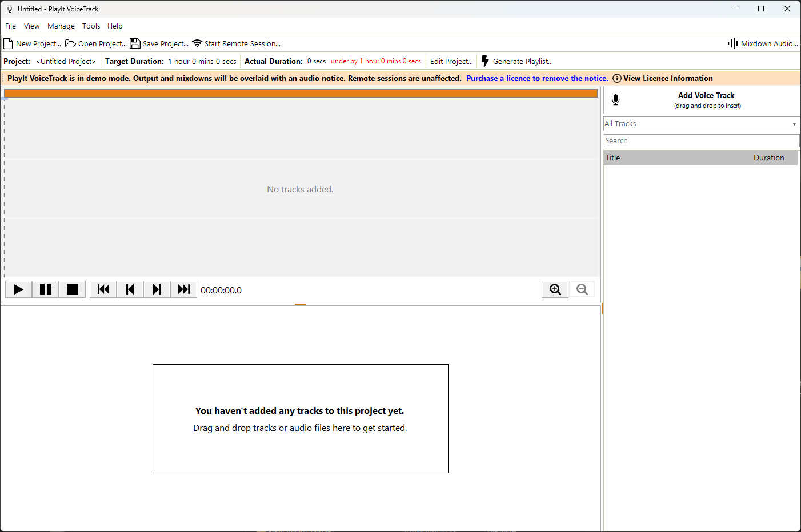Zoom out of the timeline
This screenshot has height=532, width=801.
point(582,289)
